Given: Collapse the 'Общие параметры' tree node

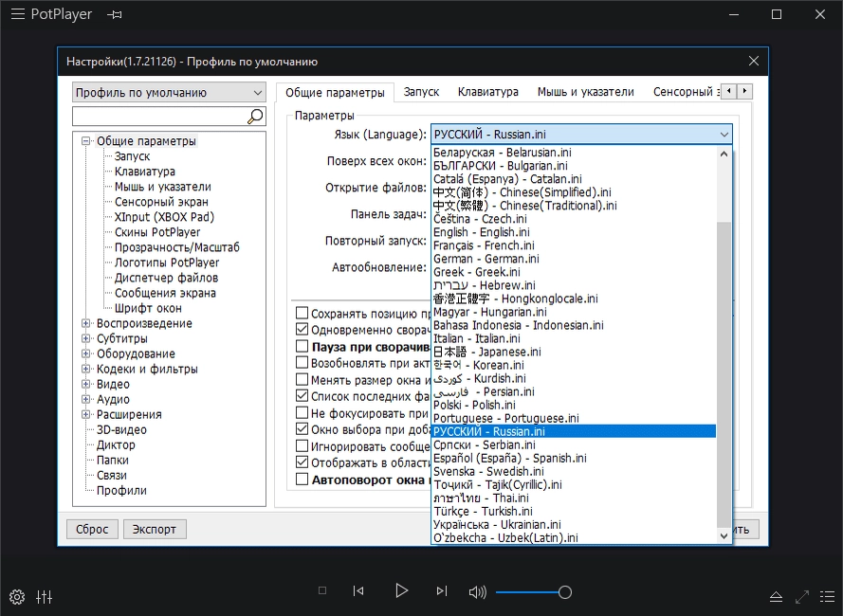Looking at the screenshot, I should [85, 141].
